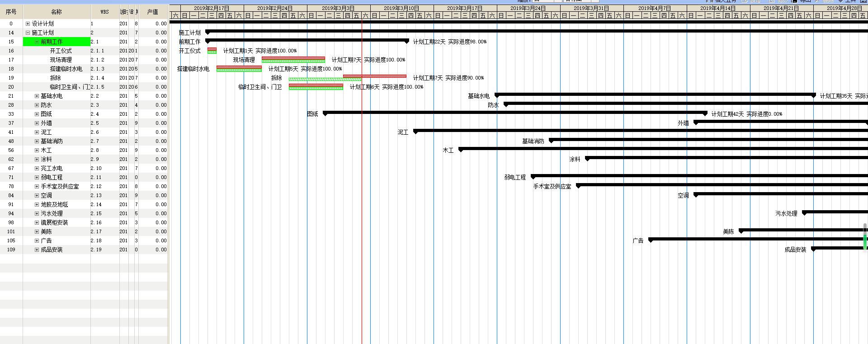The height and width of the screenshot is (344, 868).
Task: Click the 序号 column header
Action: (x=11, y=12)
